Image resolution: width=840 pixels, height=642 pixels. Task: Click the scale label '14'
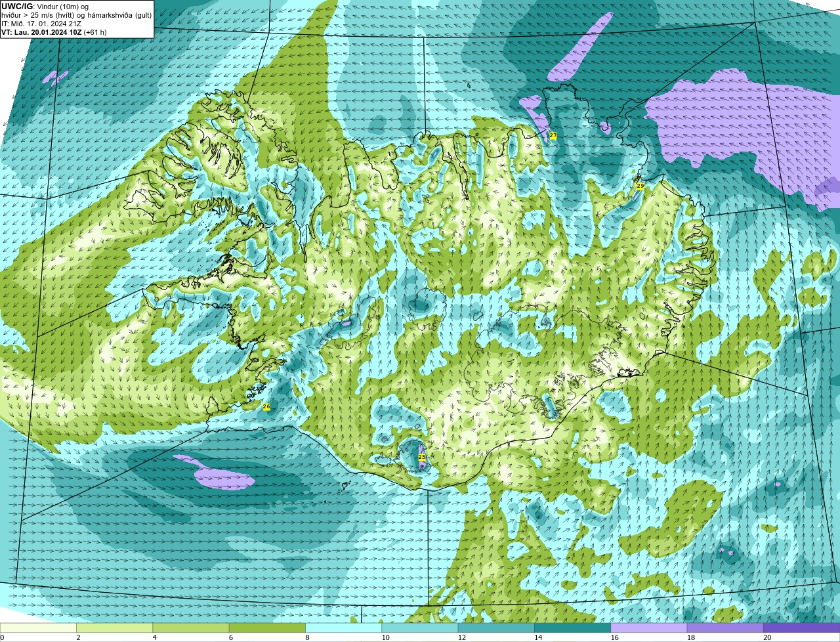[x=538, y=637]
